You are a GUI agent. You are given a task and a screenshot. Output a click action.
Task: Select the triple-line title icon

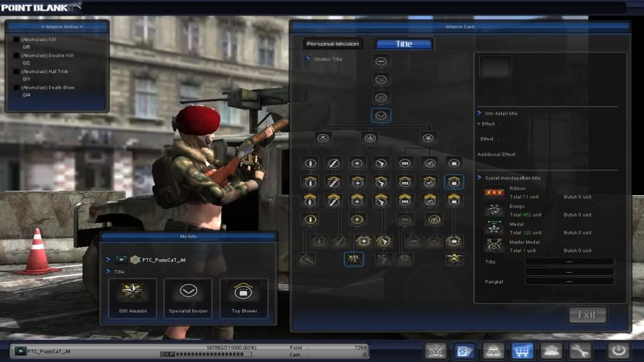pyautogui.click(x=381, y=98)
